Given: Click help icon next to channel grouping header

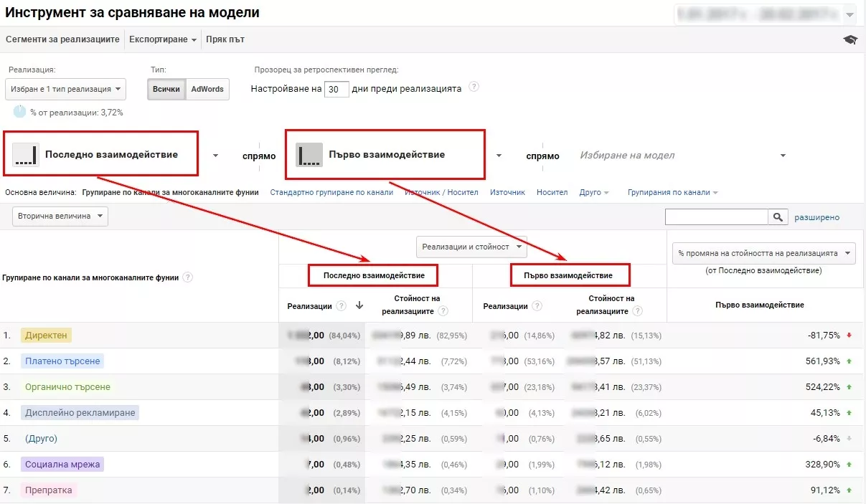Looking at the screenshot, I should 187,277.
